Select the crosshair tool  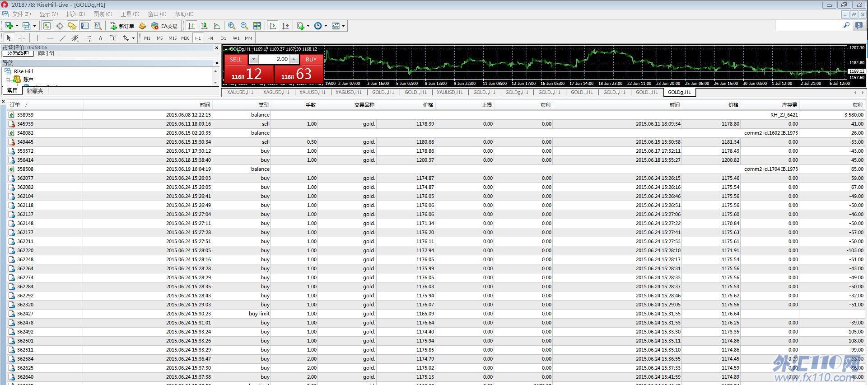[22, 38]
